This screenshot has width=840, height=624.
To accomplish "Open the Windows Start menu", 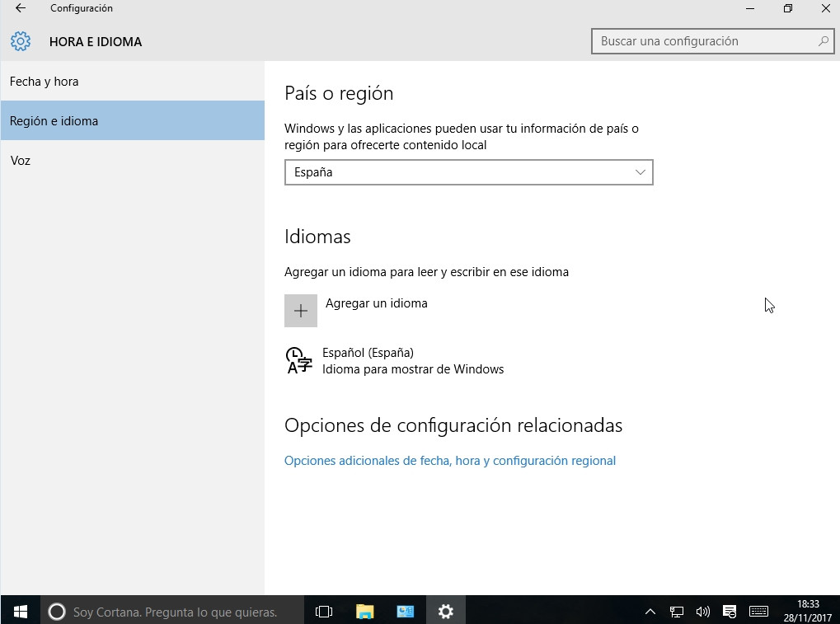I will [x=21, y=611].
